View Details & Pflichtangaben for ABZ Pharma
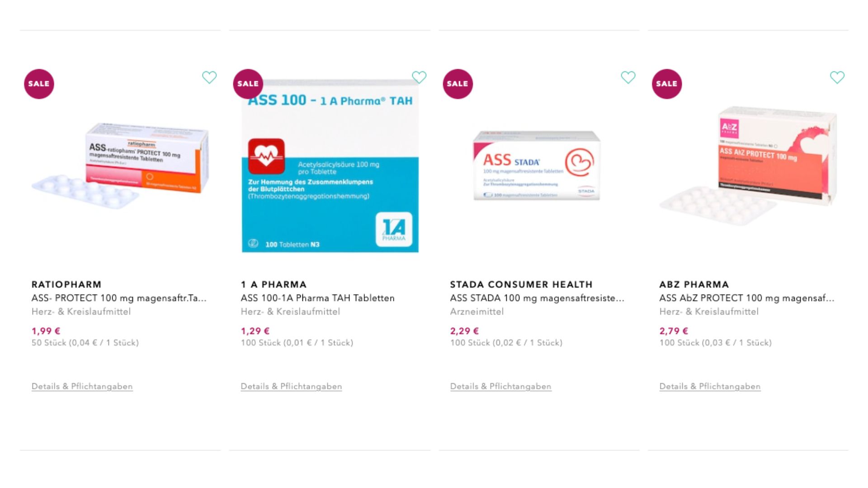This screenshot has width=868, height=488. (710, 386)
